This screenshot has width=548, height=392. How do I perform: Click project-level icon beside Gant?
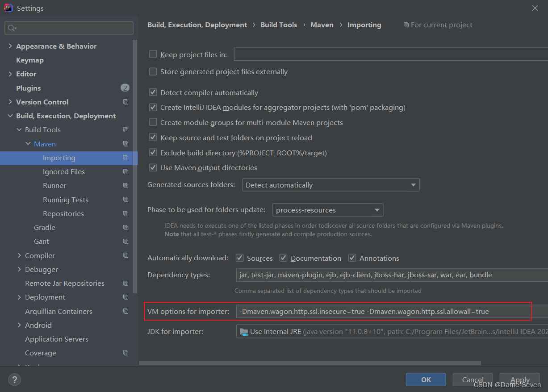125,242
